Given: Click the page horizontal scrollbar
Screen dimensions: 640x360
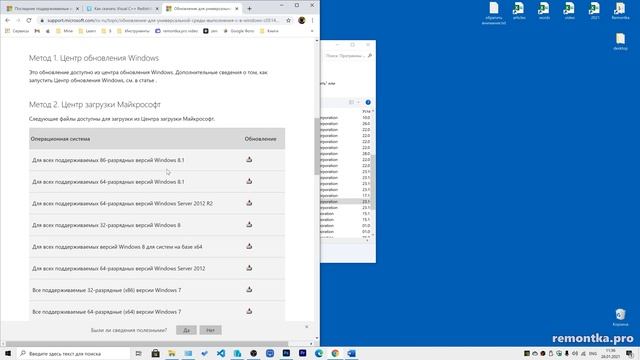Looking at the screenshot, I should coord(147,344).
